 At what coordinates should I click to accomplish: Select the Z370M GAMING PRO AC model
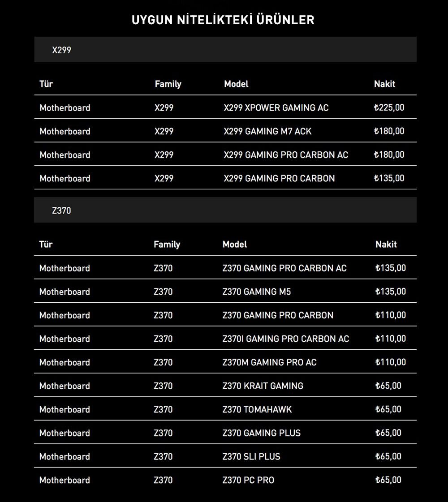coord(269,362)
